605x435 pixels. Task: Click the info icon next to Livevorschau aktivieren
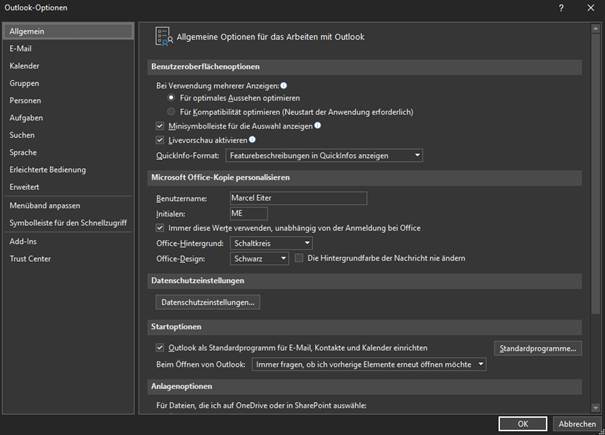pyautogui.click(x=252, y=139)
